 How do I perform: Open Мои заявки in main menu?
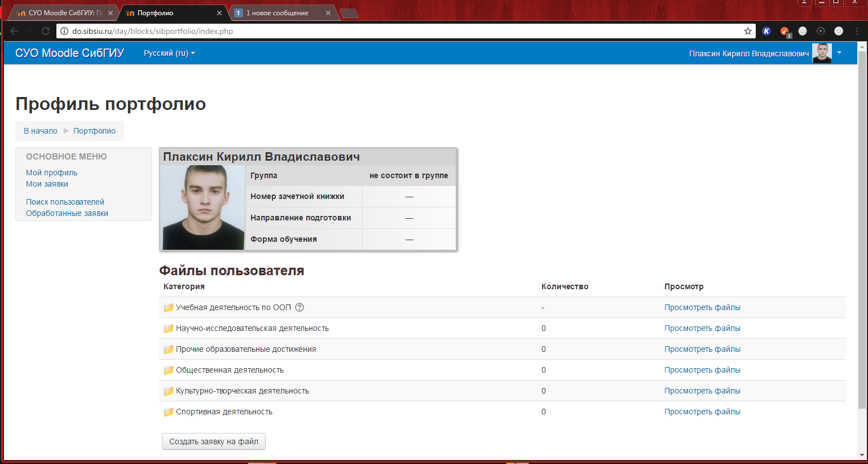tap(47, 184)
